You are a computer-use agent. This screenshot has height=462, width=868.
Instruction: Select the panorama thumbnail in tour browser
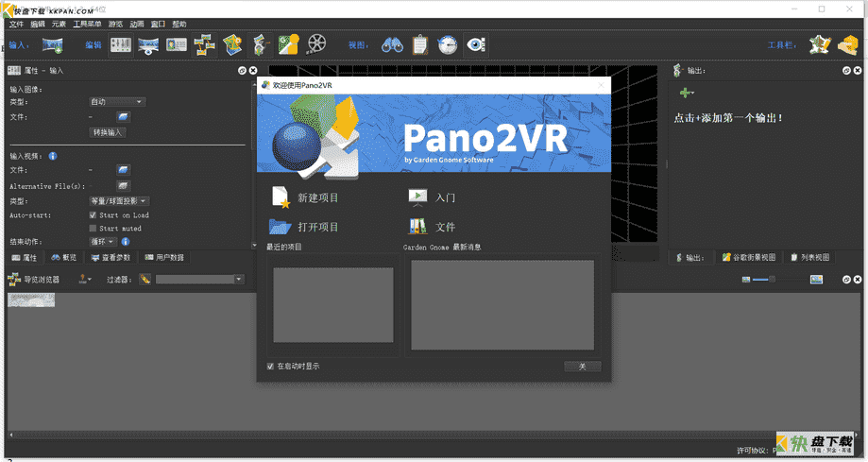(x=31, y=299)
